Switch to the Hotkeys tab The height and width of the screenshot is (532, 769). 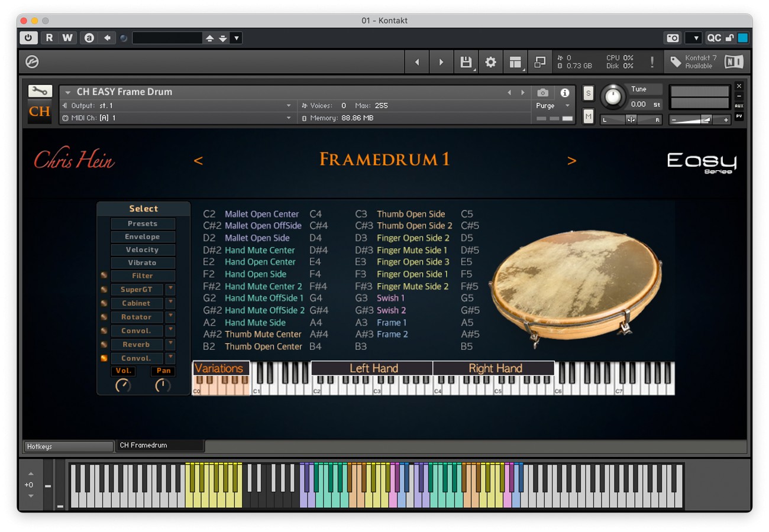click(67, 446)
